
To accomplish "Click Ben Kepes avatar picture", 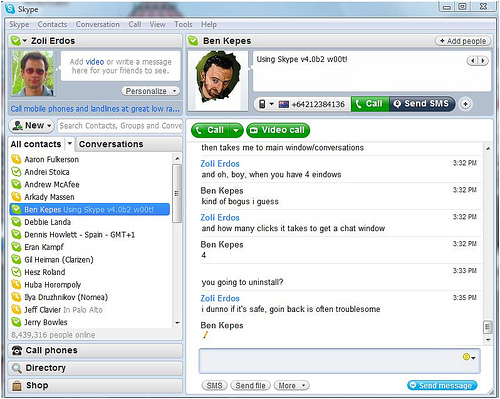I will pyautogui.click(x=218, y=80).
